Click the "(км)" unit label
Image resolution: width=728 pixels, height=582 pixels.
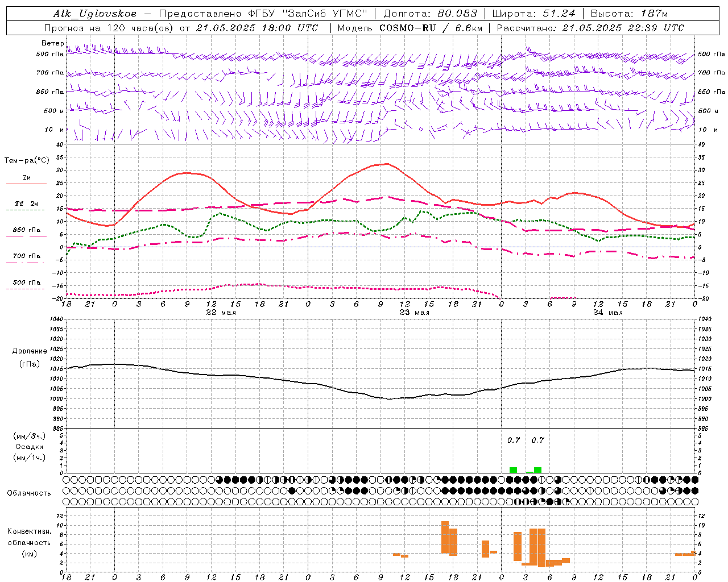30,554
